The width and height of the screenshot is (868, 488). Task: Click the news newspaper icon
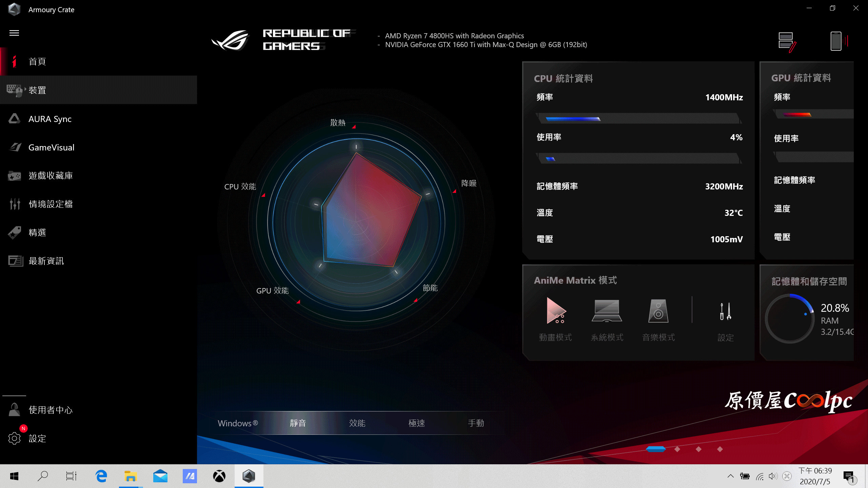coord(16,261)
